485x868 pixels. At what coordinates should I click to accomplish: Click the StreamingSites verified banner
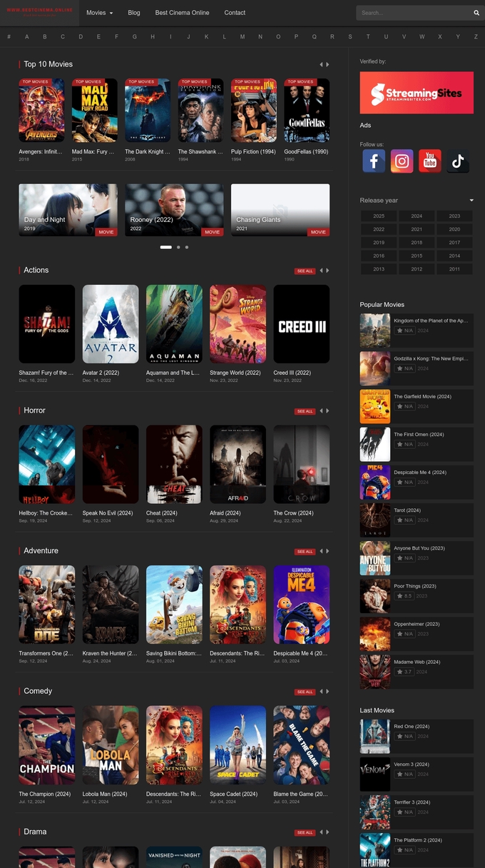tap(417, 93)
